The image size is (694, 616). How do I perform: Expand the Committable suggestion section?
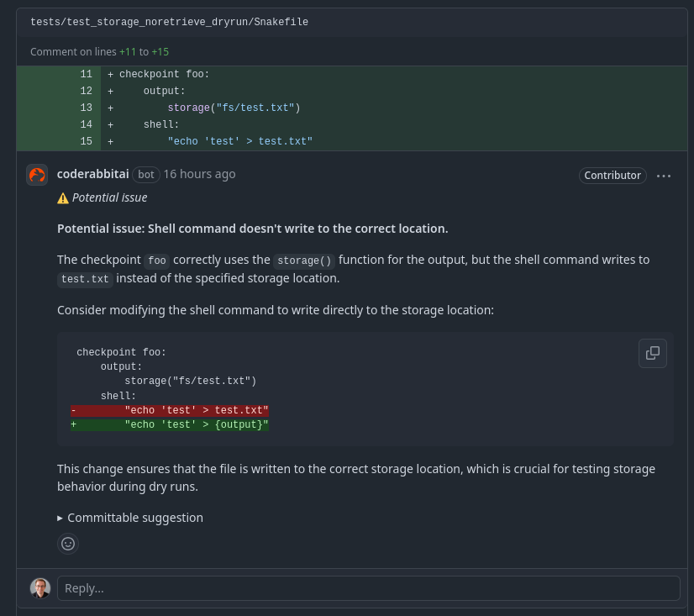(x=130, y=518)
